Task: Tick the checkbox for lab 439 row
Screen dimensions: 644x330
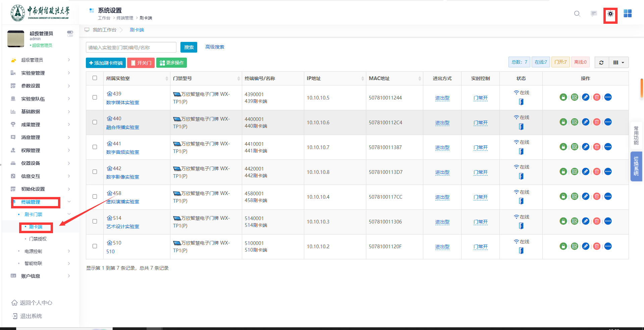Action: tap(95, 97)
